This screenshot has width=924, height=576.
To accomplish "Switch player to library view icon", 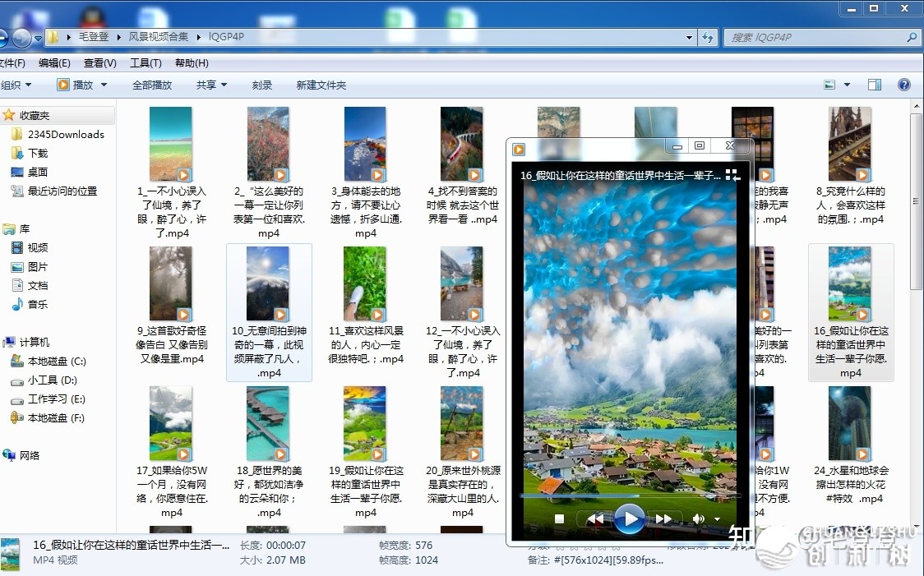I will [x=732, y=174].
